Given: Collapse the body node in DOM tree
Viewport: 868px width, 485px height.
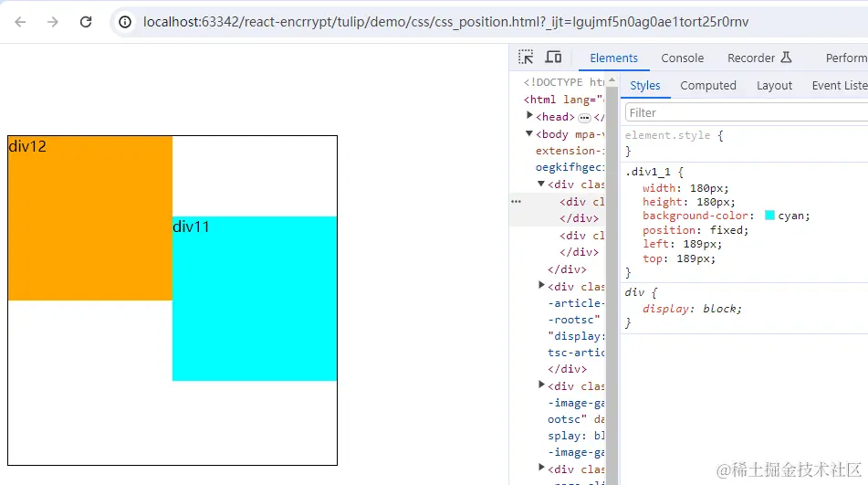Looking at the screenshot, I should point(529,133).
